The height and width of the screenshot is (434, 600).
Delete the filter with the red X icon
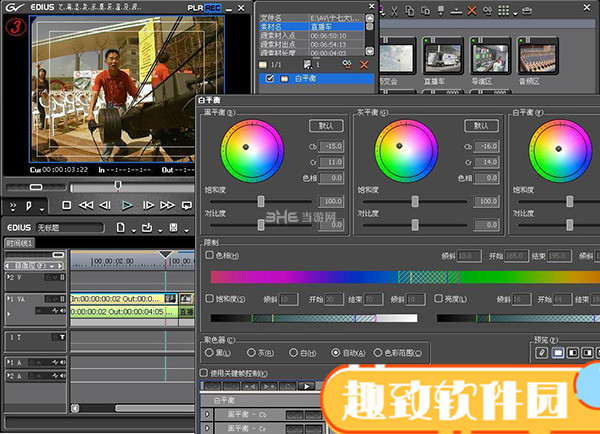pos(364,62)
